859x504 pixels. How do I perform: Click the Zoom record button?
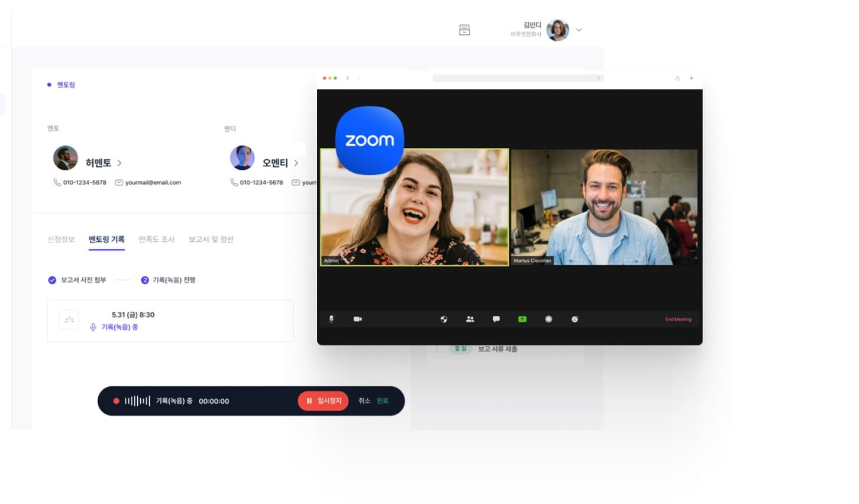[548, 319]
